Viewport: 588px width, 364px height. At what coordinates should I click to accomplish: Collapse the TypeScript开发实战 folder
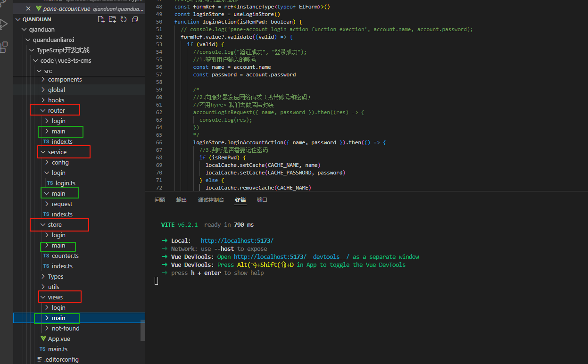coord(32,50)
